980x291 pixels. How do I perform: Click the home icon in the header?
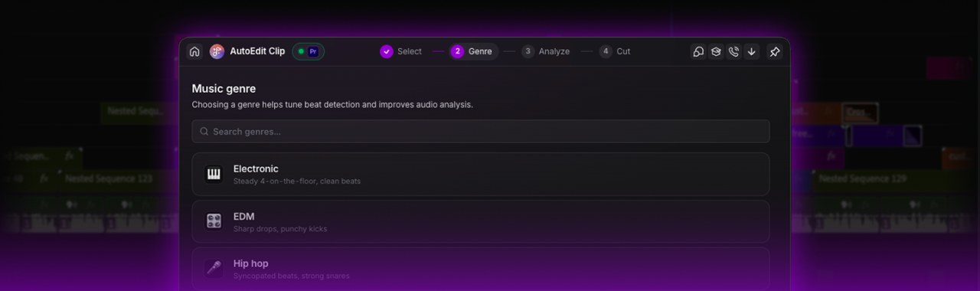point(194,51)
